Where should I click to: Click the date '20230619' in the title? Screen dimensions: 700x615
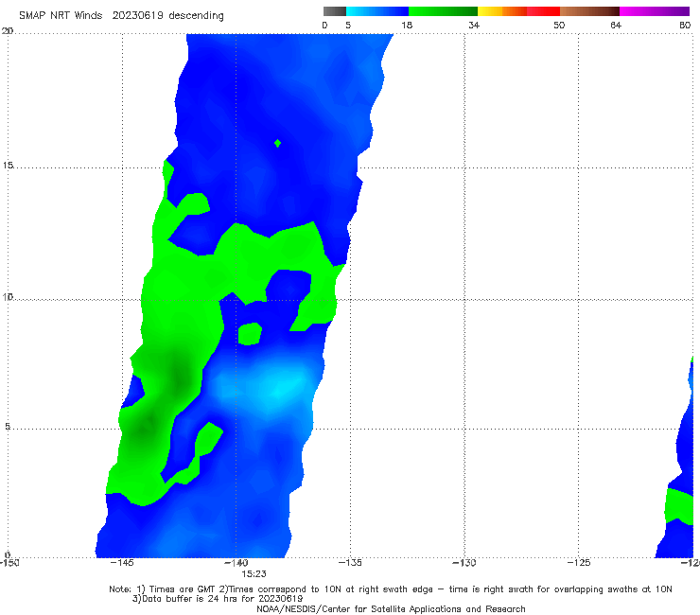coord(137,15)
